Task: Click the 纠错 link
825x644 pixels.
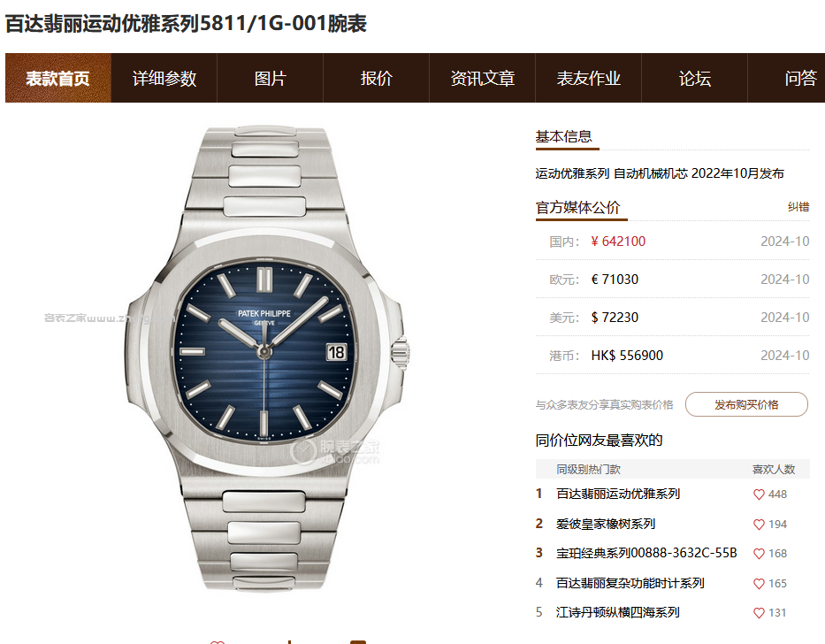Action: (798, 207)
